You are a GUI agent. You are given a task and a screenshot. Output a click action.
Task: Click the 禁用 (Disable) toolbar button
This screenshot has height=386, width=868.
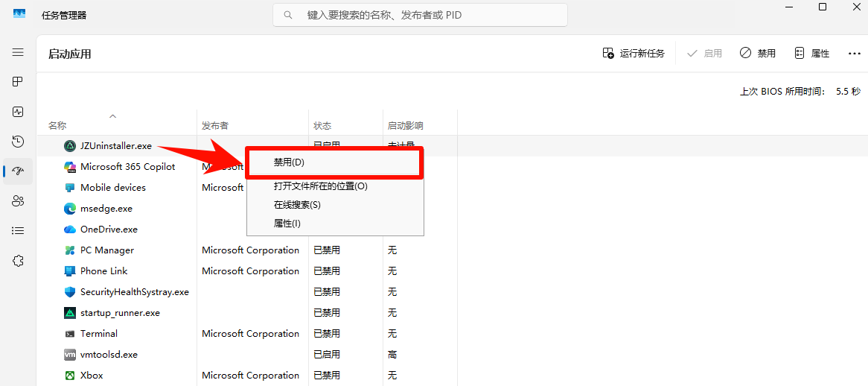(x=757, y=53)
